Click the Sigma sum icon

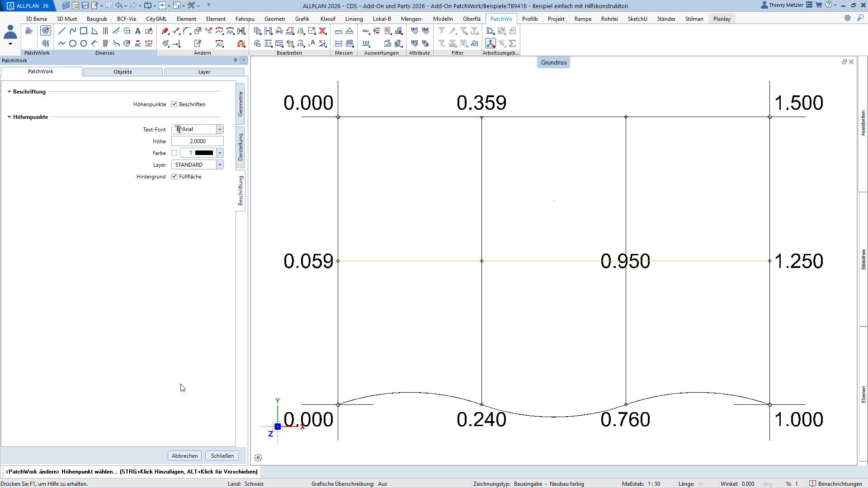[x=512, y=43]
